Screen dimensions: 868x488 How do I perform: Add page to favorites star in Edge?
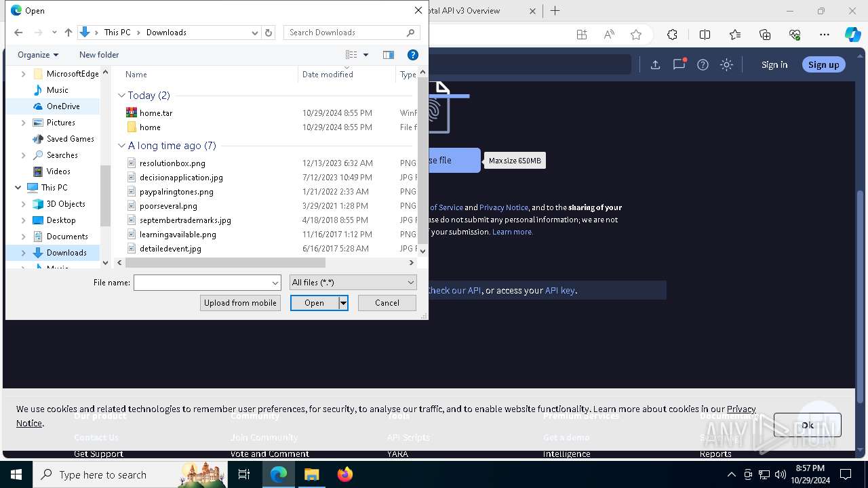(635, 35)
